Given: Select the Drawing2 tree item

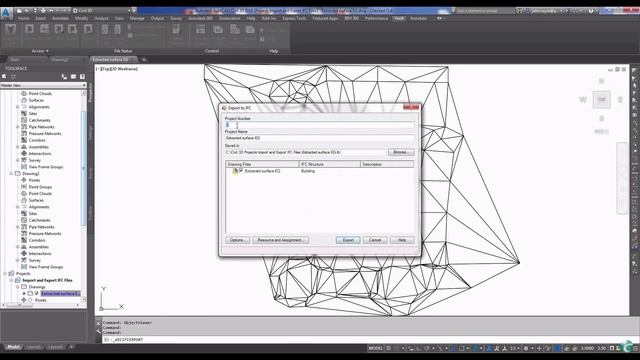Looking at the screenshot, I should tap(31, 173).
